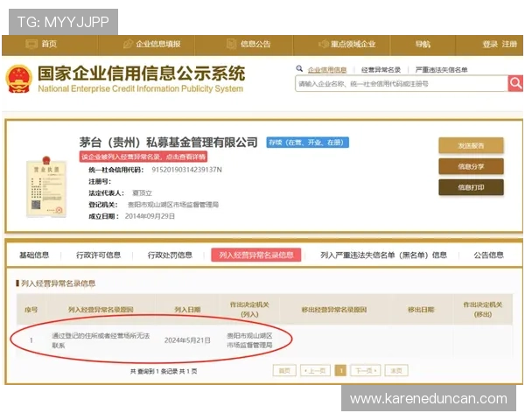The image size is (525, 420).
Task: Click the small magnifier icon beside 企业信用信息
Action: (299, 68)
